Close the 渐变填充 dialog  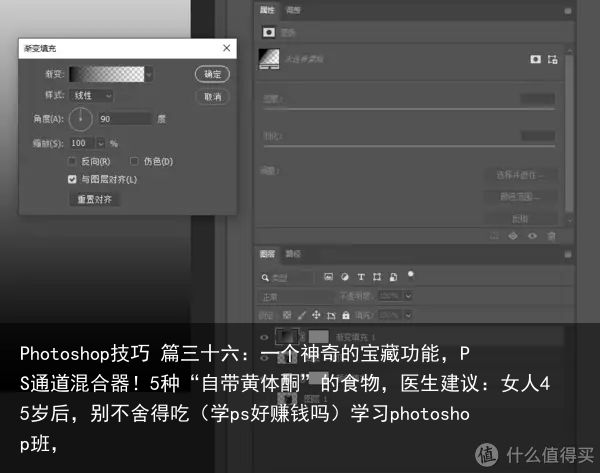point(227,48)
